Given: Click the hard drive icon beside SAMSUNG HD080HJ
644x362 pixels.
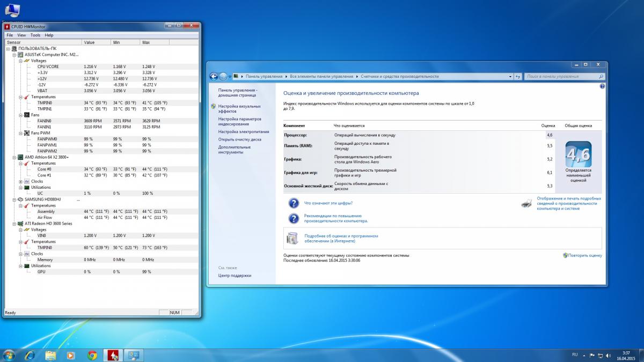Looking at the screenshot, I should (20, 200).
